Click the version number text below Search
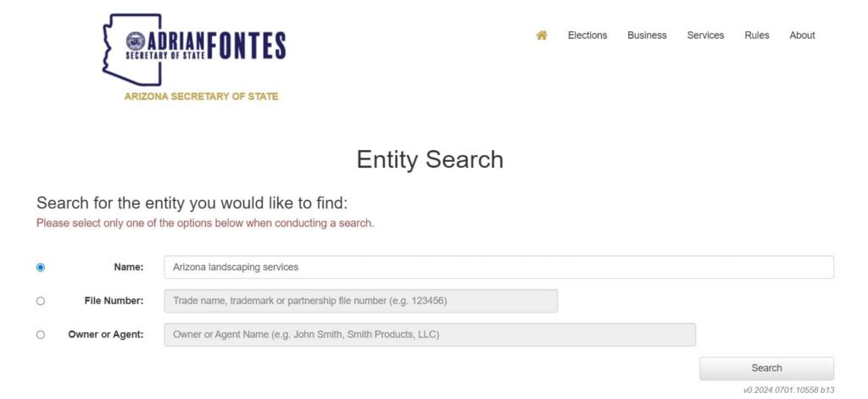The image size is (868, 399). tap(788, 390)
